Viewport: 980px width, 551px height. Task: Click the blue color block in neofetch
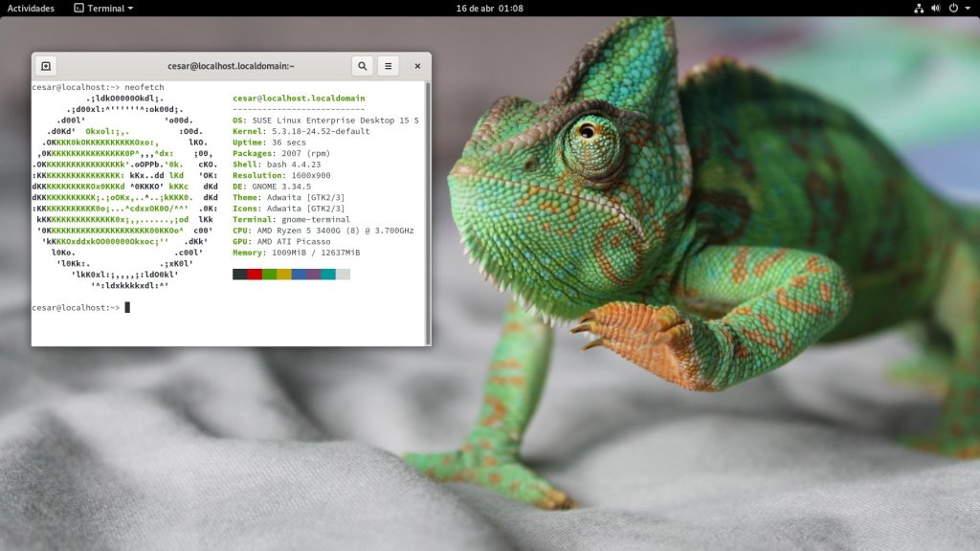click(299, 275)
